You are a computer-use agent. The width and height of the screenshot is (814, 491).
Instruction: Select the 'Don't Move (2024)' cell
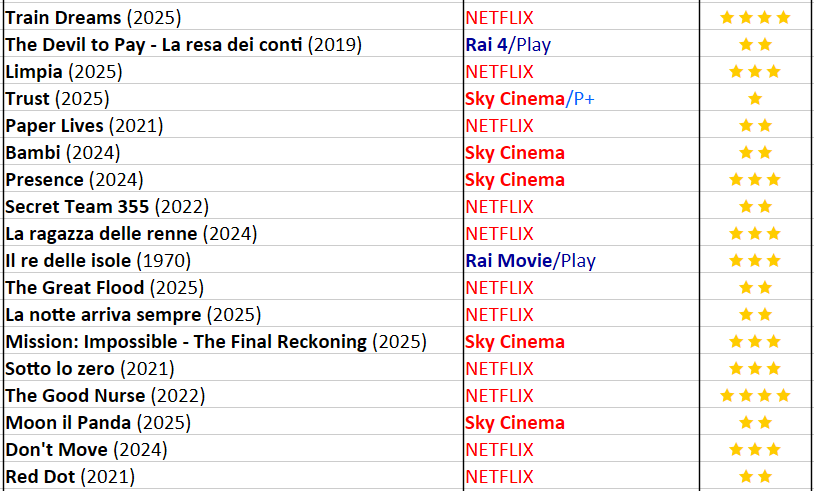pos(233,449)
